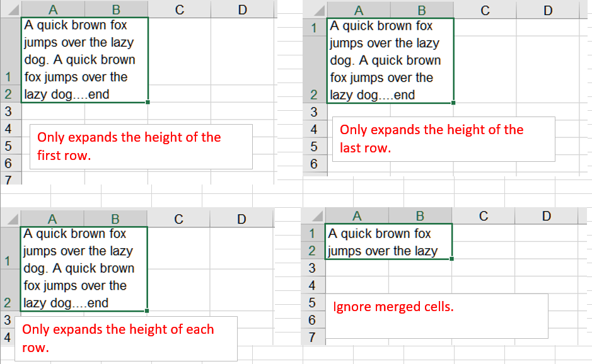
Task: Click the fill handle in the 'each row' example
Action: pos(147,310)
